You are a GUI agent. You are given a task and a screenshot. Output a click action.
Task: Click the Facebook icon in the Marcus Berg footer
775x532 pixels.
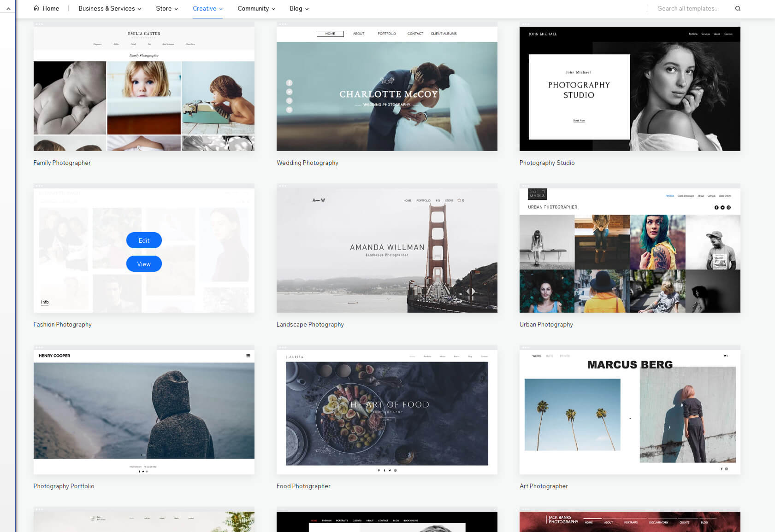[722, 469]
